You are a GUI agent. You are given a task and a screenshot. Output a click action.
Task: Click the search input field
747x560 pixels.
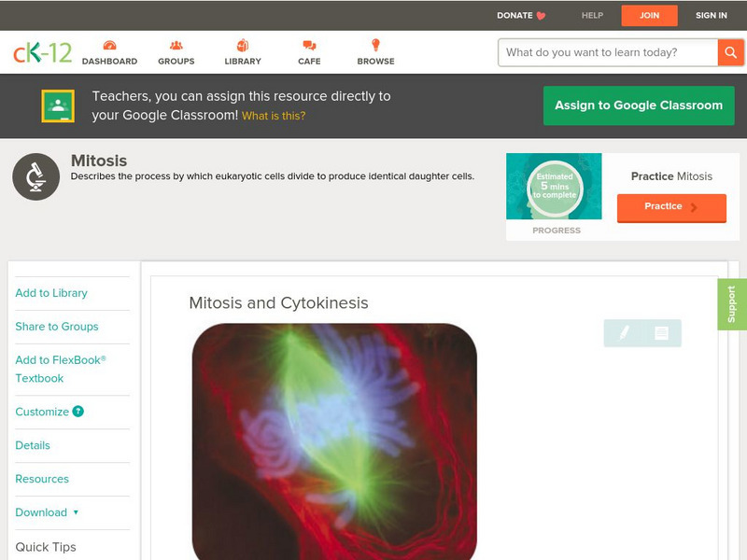tap(608, 52)
